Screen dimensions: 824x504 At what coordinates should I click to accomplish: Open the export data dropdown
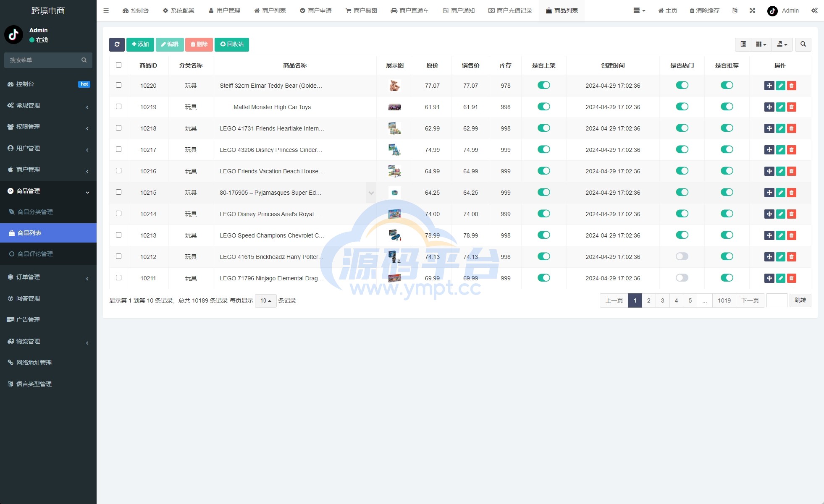(782, 44)
